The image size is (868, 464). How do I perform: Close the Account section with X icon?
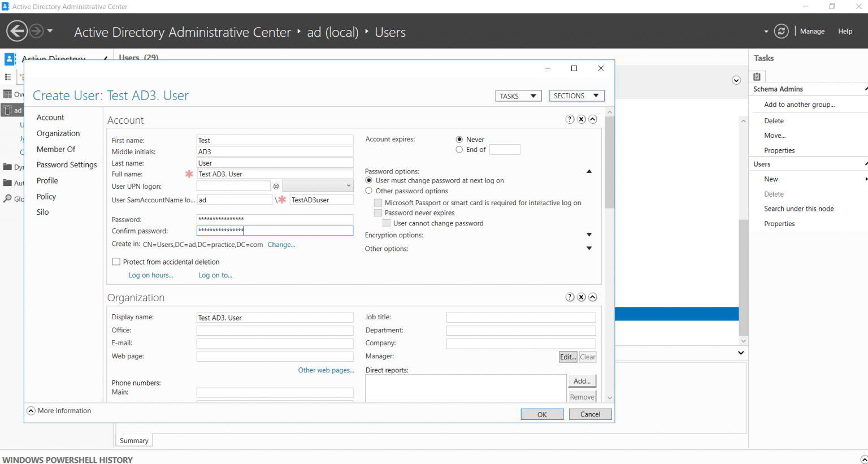(581, 119)
